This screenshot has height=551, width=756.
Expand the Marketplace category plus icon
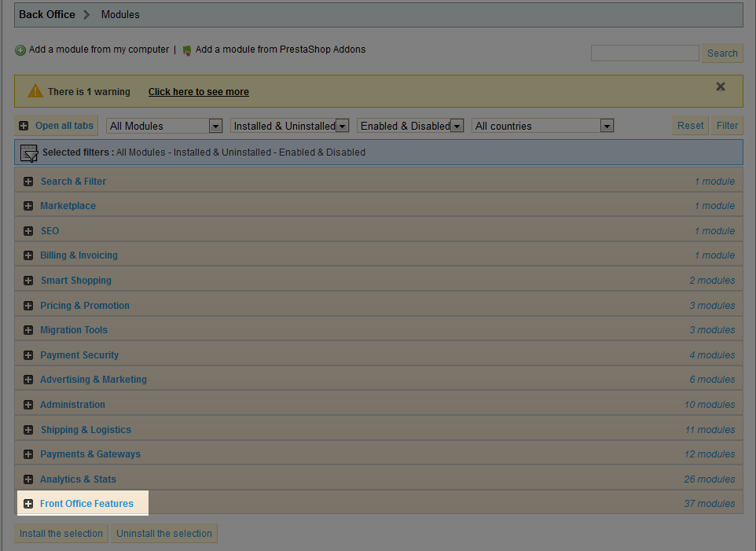28,206
